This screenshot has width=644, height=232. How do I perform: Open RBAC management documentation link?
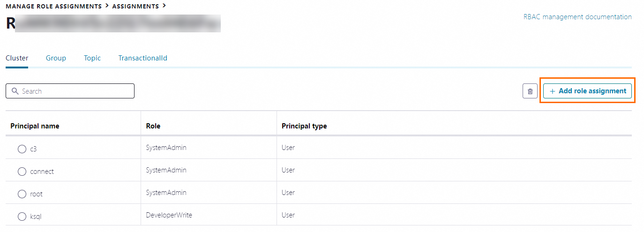pos(577,17)
